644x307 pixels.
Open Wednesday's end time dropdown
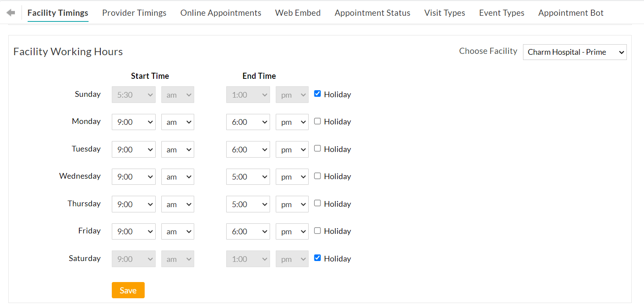click(248, 176)
